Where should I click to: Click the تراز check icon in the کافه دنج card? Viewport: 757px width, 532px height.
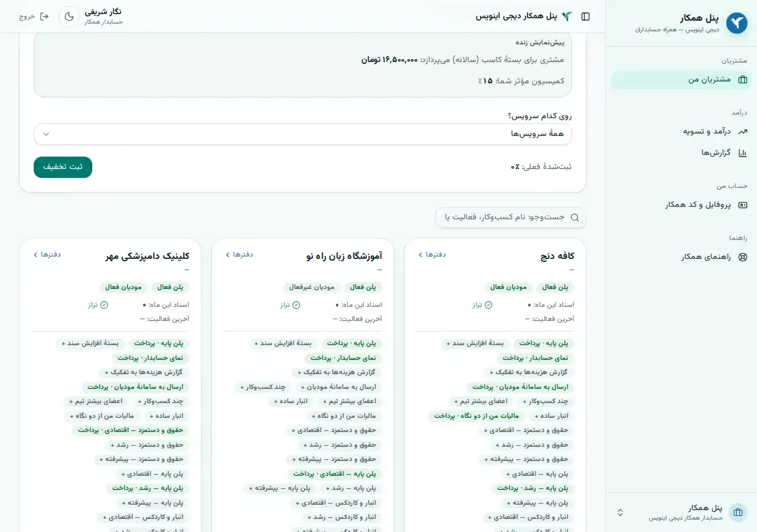pos(489,305)
